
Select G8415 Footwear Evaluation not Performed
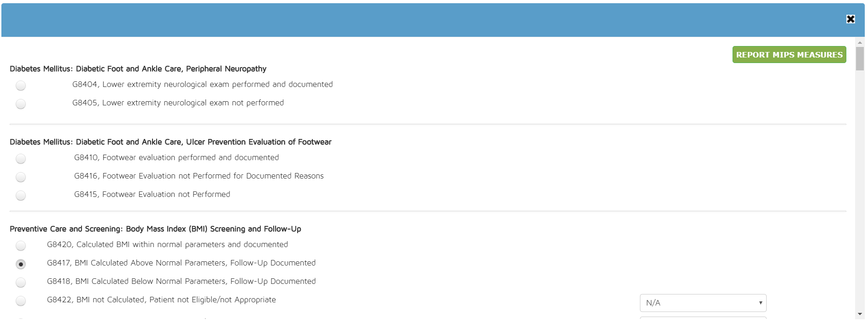point(21,196)
